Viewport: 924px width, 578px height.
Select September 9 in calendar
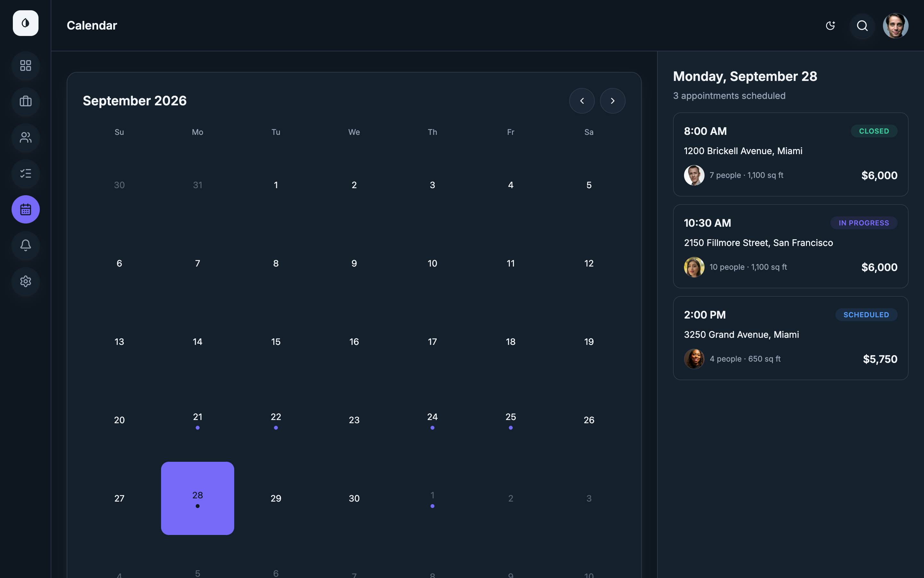click(354, 263)
